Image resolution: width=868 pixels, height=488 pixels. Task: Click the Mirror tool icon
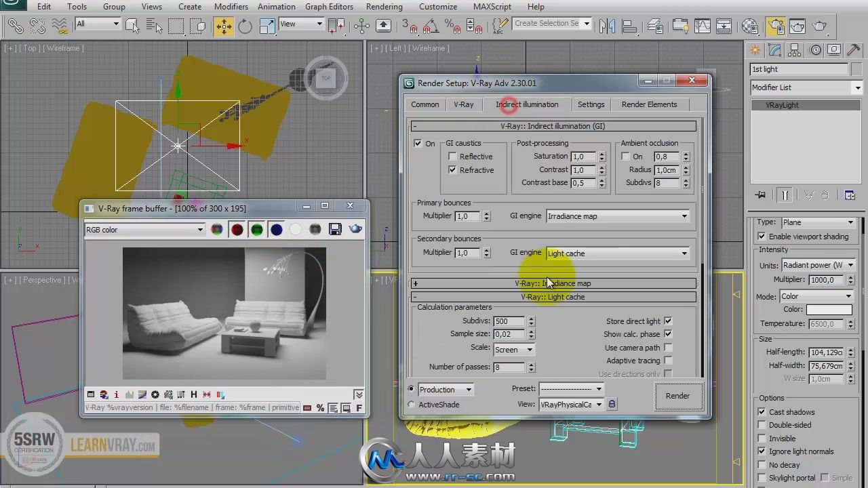(607, 26)
